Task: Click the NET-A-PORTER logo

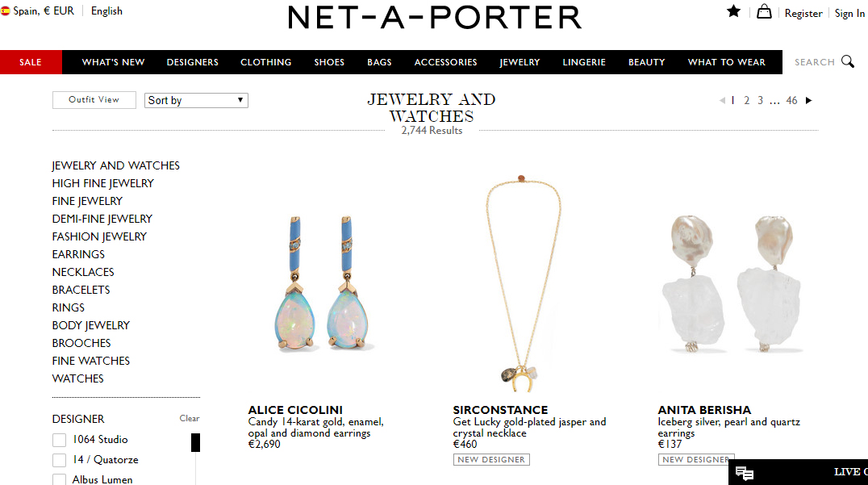Action: tap(435, 17)
